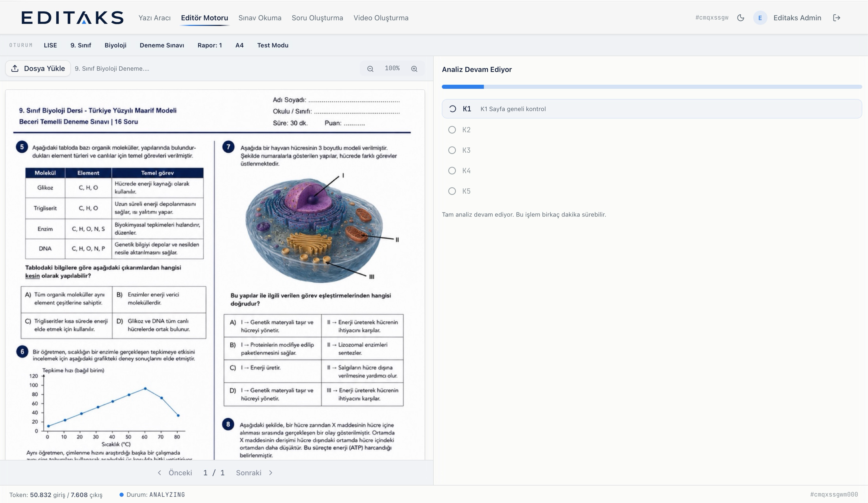Open the Biyoloji session option

(x=115, y=45)
